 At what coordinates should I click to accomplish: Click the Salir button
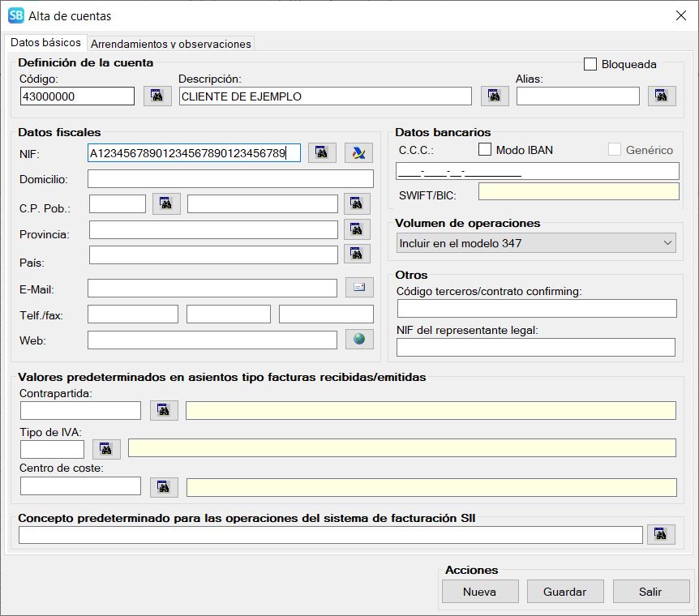[x=650, y=592]
